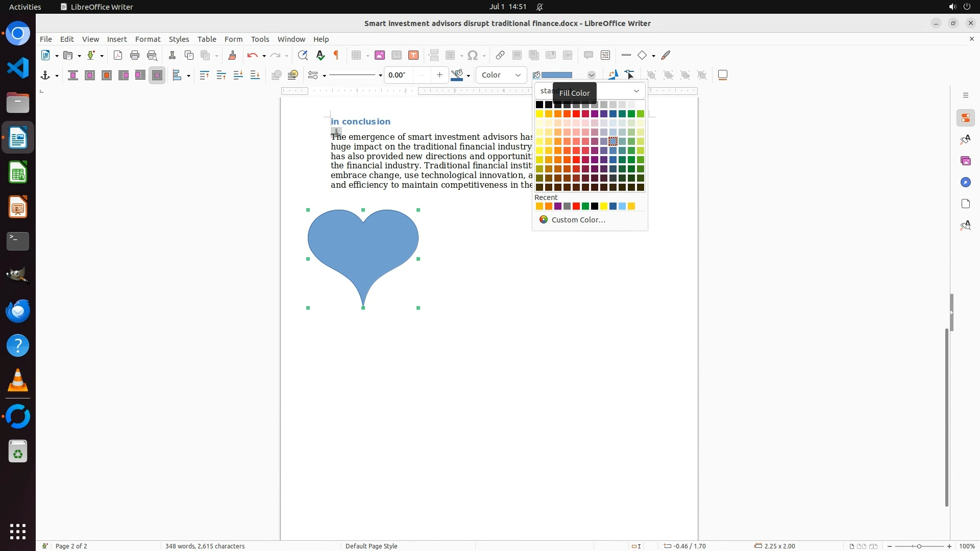Click the Insert Image icon
The height and width of the screenshot is (551, 980).
click(x=380, y=56)
